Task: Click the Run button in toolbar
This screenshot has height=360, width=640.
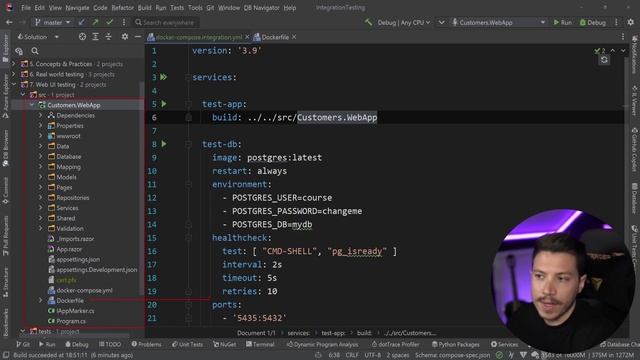Action: [x=563, y=22]
